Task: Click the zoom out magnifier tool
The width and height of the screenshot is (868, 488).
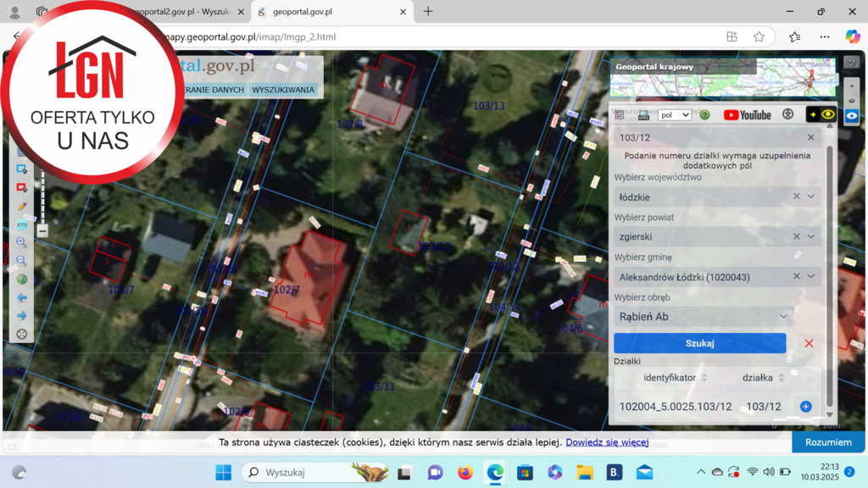Action: coord(22,261)
